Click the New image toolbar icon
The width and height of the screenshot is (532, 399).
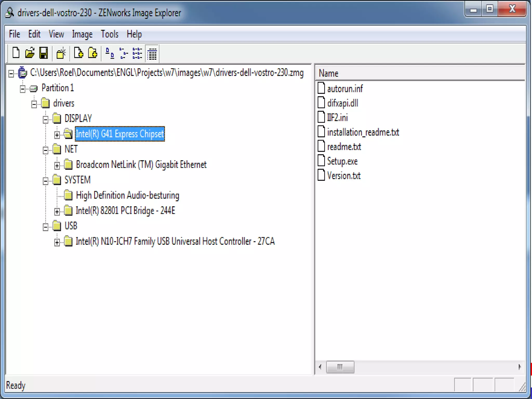(16, 53)
